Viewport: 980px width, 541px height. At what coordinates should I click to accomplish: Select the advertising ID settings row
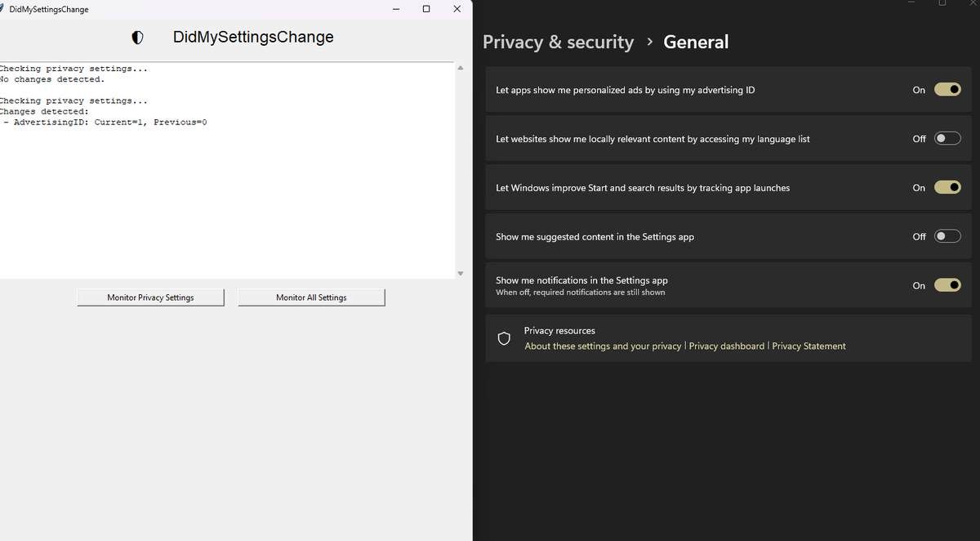tap(719, 89)
